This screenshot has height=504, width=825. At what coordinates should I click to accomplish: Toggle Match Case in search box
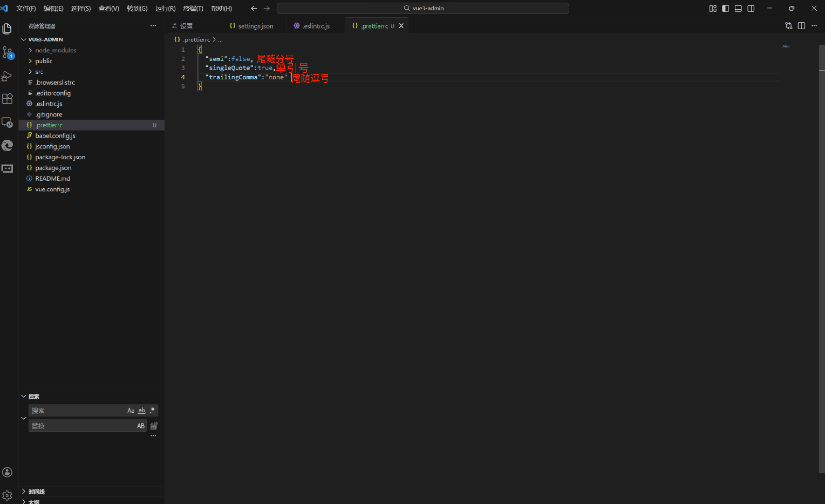pyautogui.click(x=131, y=410)
